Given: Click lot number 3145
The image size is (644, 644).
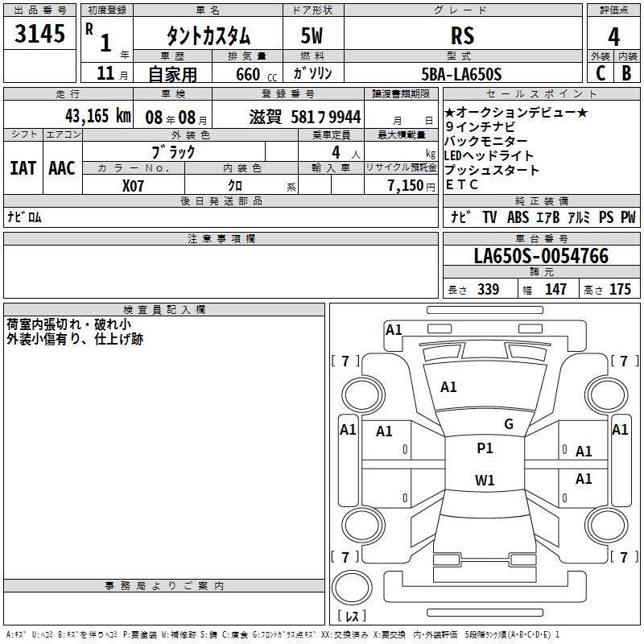Looking at the screenshot, I should [x=39, y=34].
